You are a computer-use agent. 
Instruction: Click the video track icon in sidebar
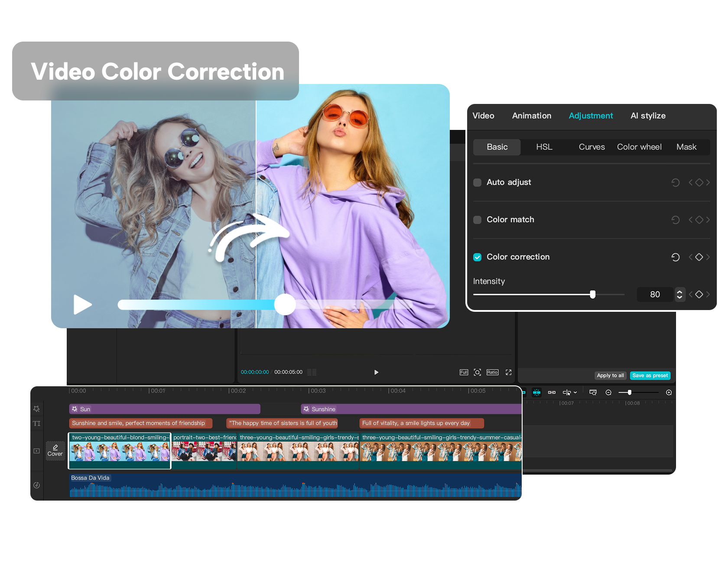click(36, 450)
